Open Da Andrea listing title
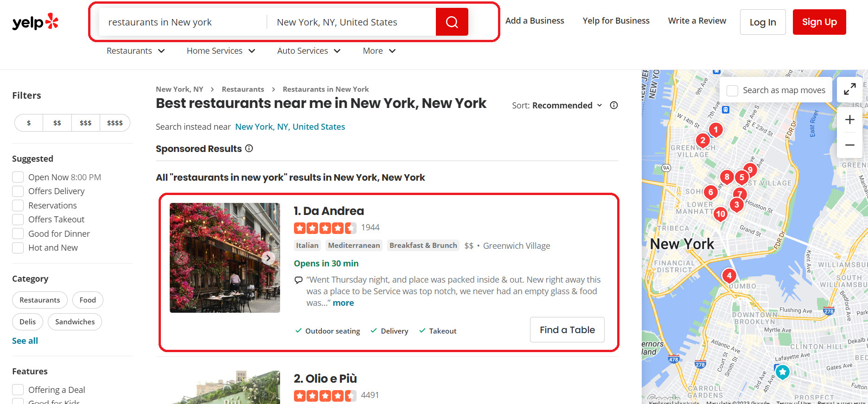868x404 pixels. (x=329, y=211)
